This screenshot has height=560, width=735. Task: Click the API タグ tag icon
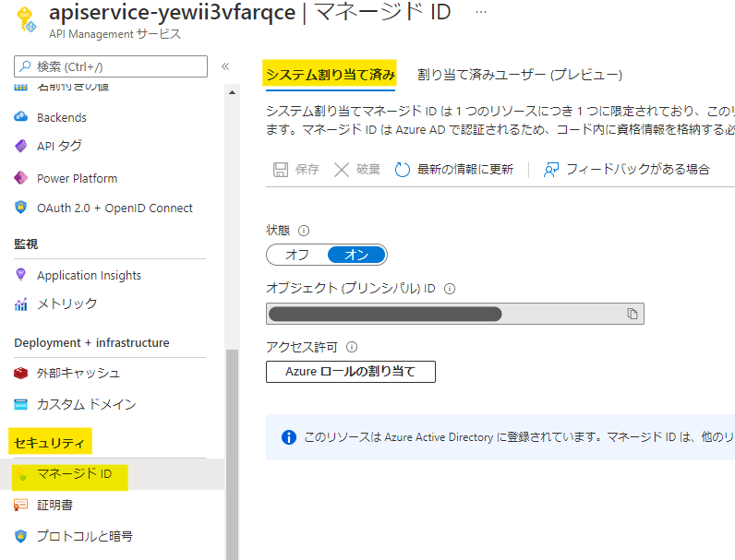(x=21, y=147)
